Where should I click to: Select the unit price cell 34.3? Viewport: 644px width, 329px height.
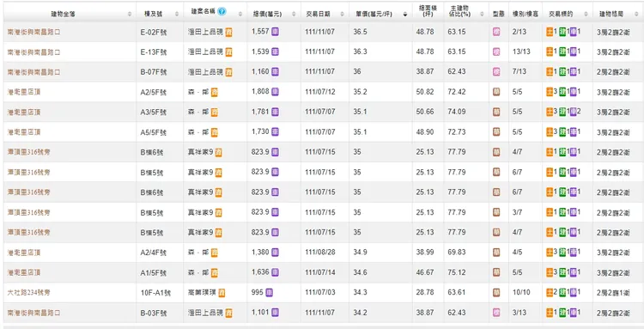[360, 292]
